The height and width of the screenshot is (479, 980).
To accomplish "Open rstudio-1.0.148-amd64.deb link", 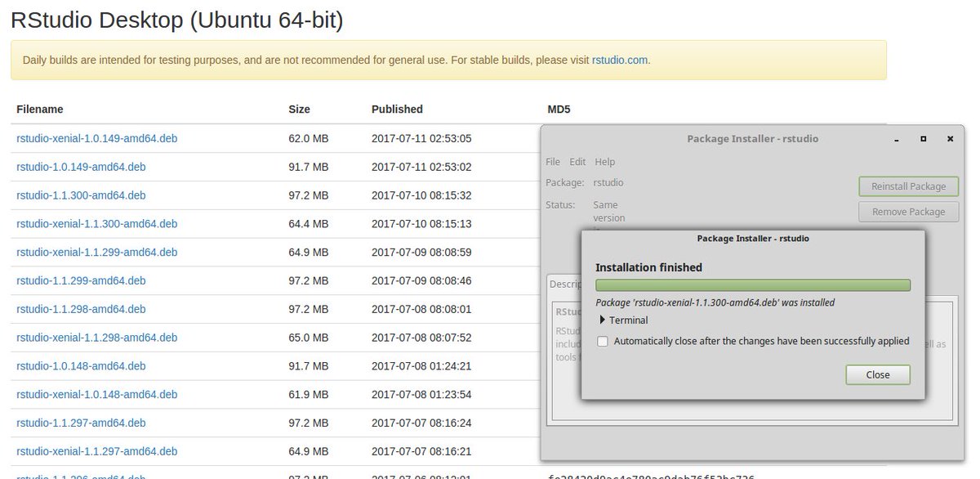I will point(81,366).
